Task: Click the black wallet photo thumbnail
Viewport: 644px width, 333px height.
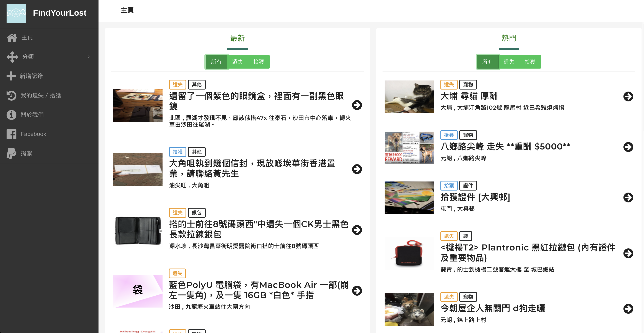Action: (138, 230)
